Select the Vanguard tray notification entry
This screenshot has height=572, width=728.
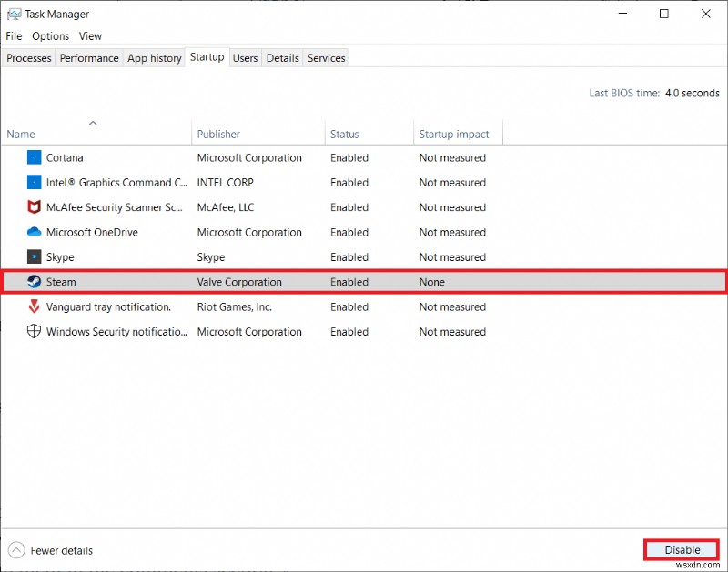click(108, 306)
